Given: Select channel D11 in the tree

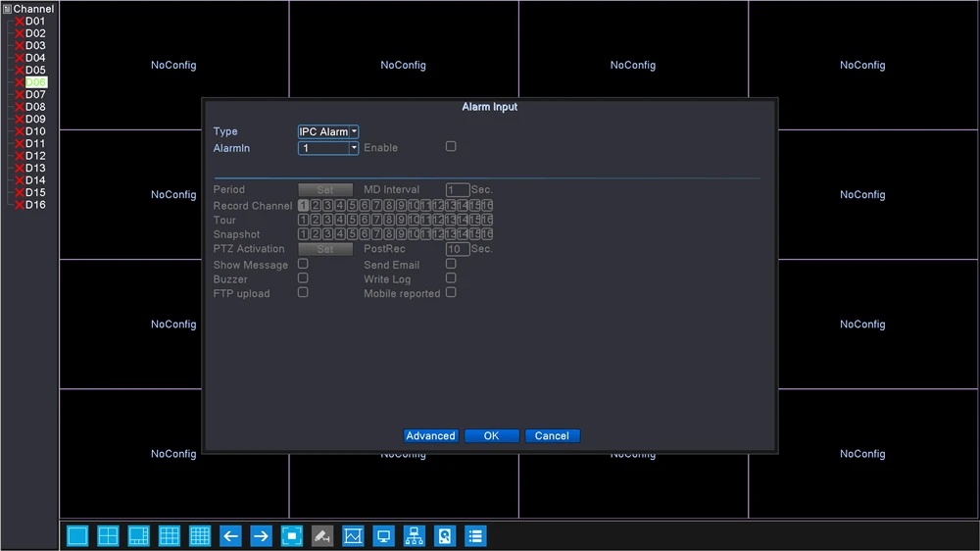Looking at the screenshot, I should [35, 144].
